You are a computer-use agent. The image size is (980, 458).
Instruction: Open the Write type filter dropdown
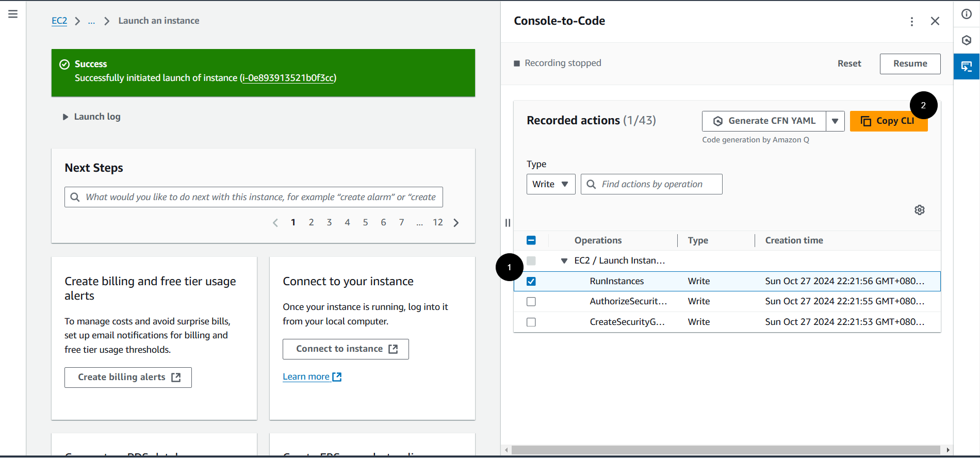pos(551,184)
